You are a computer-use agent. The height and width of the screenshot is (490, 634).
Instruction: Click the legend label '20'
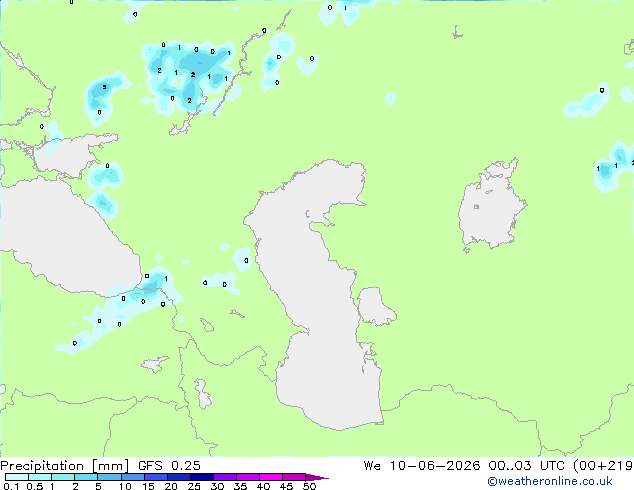tap(171, 486)
